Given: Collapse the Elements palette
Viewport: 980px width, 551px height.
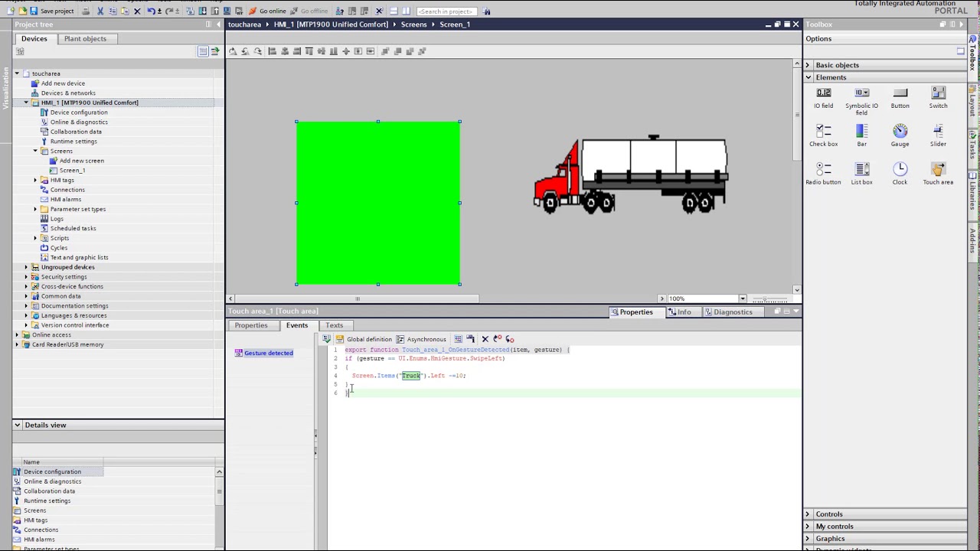Looking at the screenshot, I should point(808,77).
